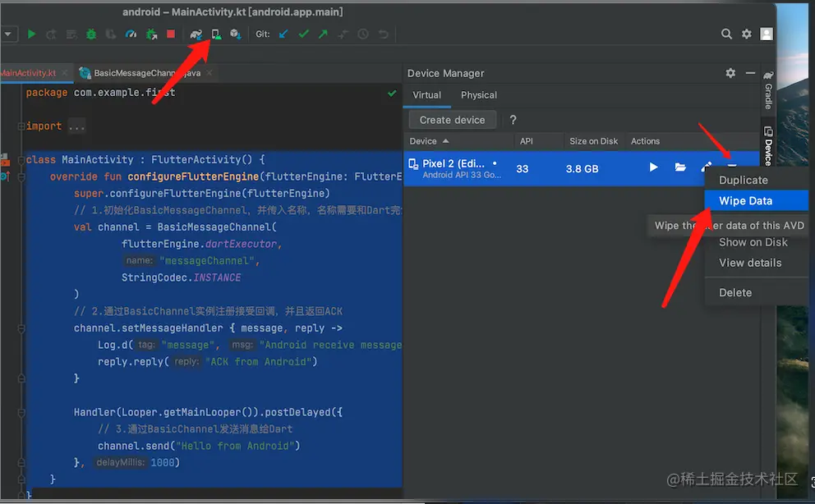
Task: Switch to the BasicMessageChannel.java tab
Action: click(x=147, y=73)
